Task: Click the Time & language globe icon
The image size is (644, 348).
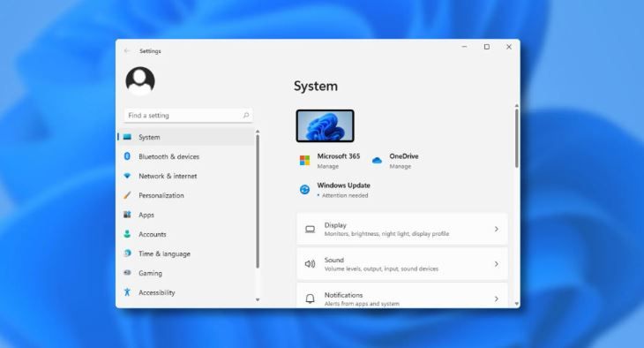Action: pos(127,253)
